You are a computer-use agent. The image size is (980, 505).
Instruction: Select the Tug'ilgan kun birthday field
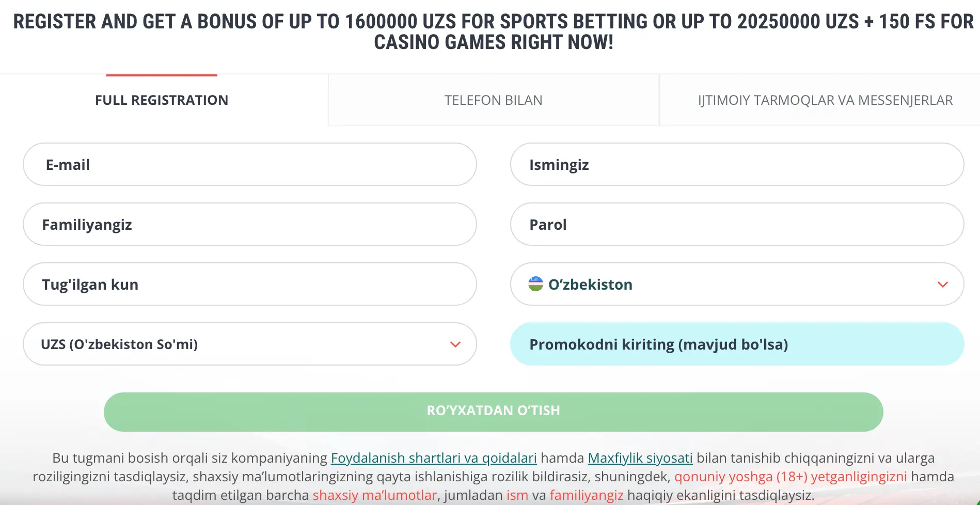pos(249,284)
